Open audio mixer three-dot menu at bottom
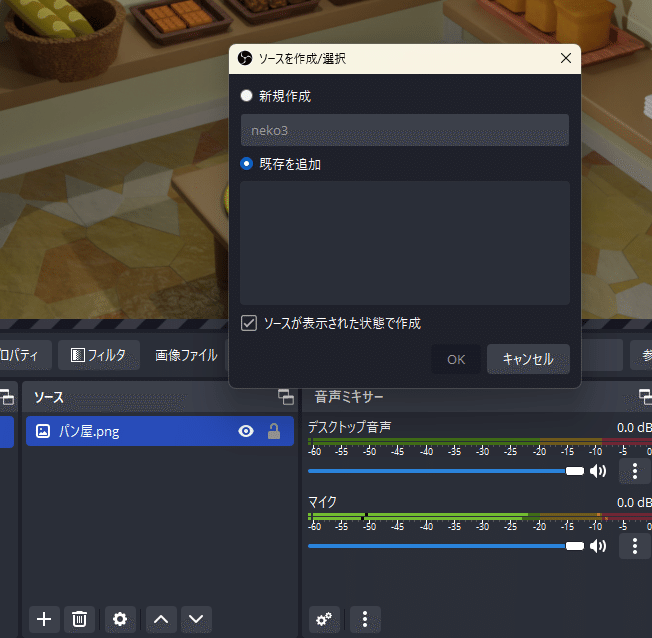The width and height of the screenshot is (652, 638). [x=365, y=619]
